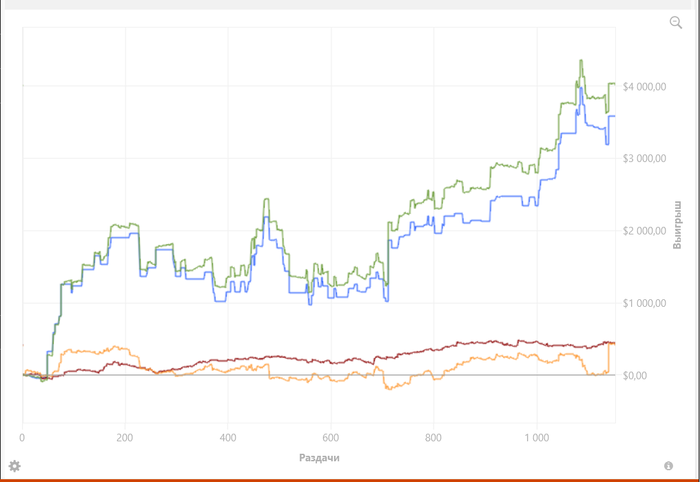Viewport: 700px width, 482px height.
Task: Click the zoom-out magnifier icon
Action: (x=675, y=23)
